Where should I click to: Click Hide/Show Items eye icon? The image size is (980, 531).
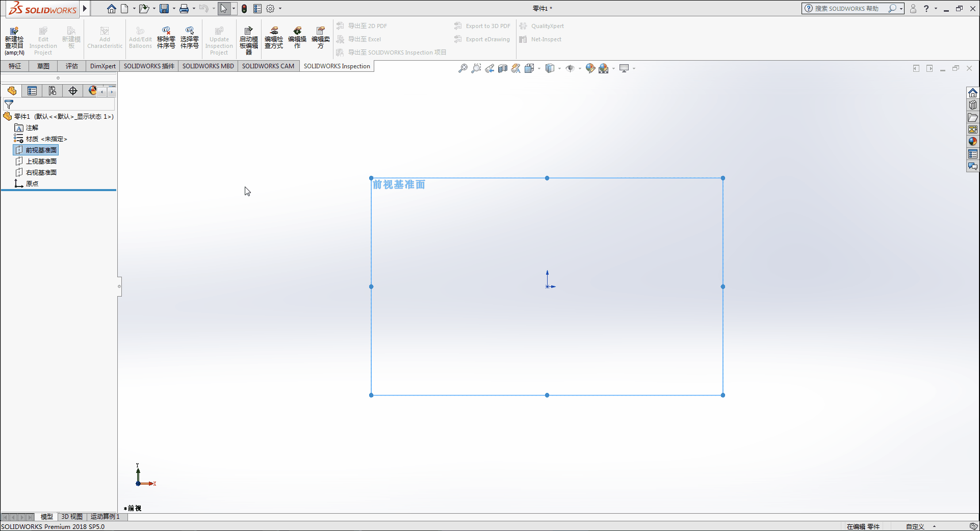[x=570, y=68]
